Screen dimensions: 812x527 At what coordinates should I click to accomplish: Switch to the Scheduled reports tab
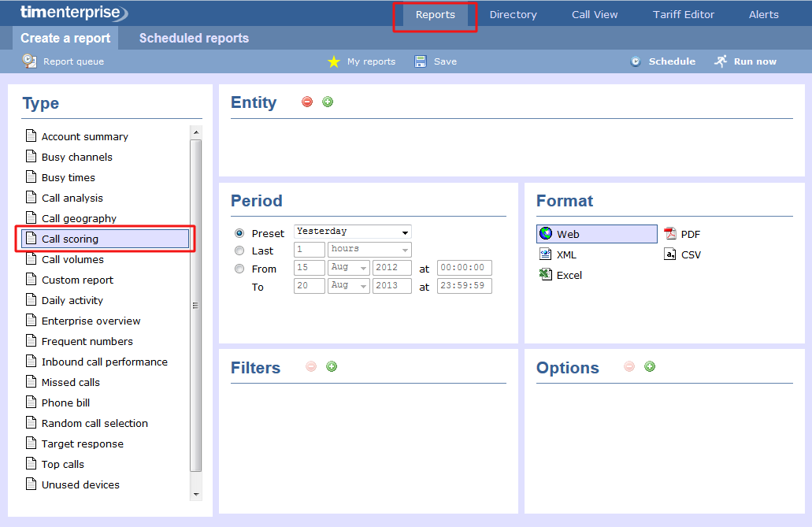click(x=194, y=38)
